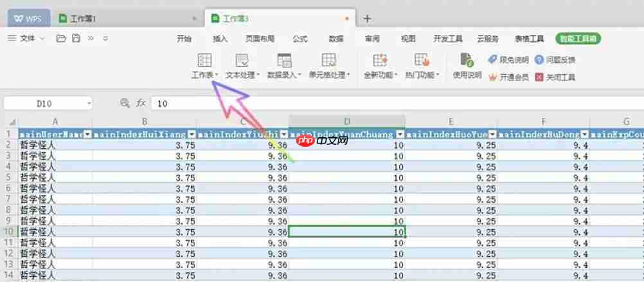644x282 pixels.
Task: Switch to the 云服务 ribbon tab
Action: point(488,39)
